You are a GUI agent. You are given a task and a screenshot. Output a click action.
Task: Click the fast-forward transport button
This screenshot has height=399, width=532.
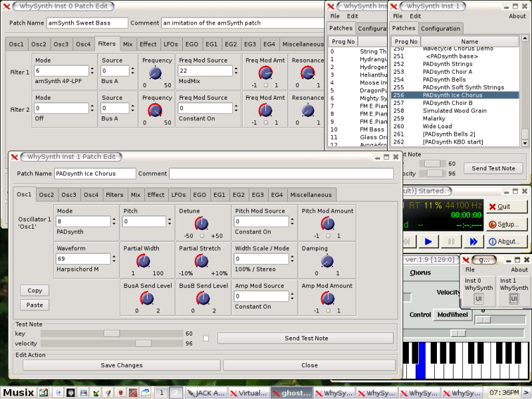(473, 241)
